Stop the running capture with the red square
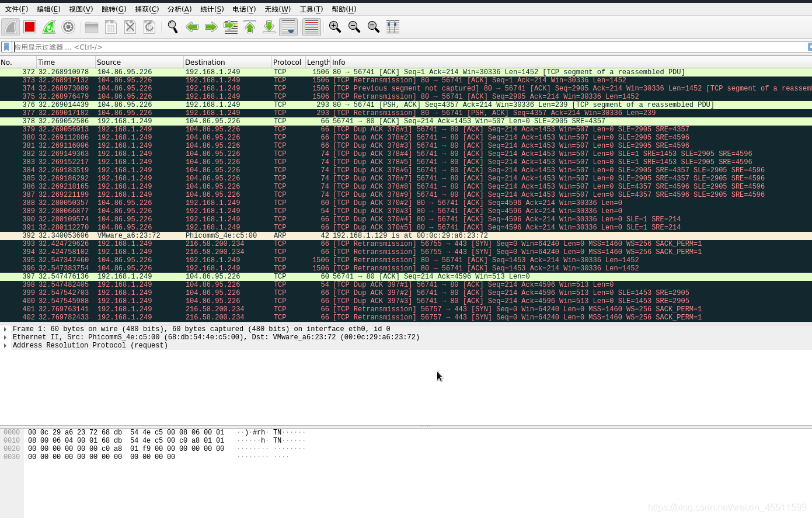This screenshot has width=812, height=518. [x=30, y=27]
